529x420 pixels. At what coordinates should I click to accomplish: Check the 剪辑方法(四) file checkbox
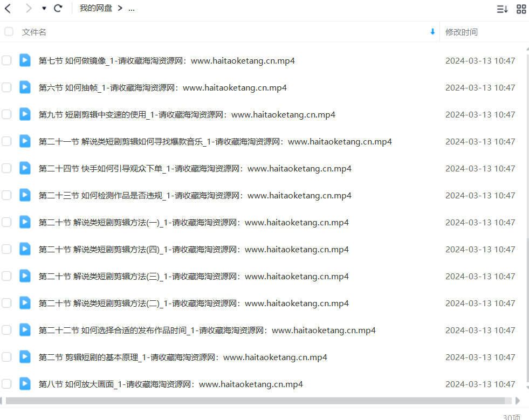pos(6,249)
